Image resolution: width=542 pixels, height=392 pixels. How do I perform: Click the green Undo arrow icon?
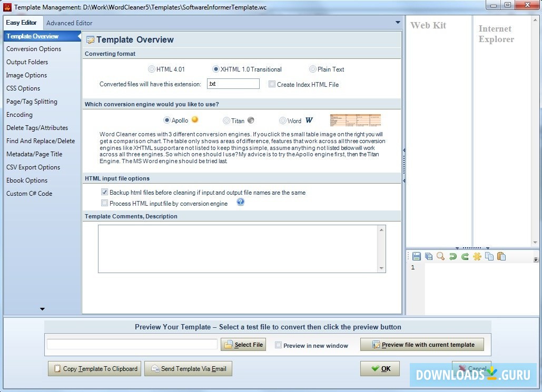[x=453, y=256]
